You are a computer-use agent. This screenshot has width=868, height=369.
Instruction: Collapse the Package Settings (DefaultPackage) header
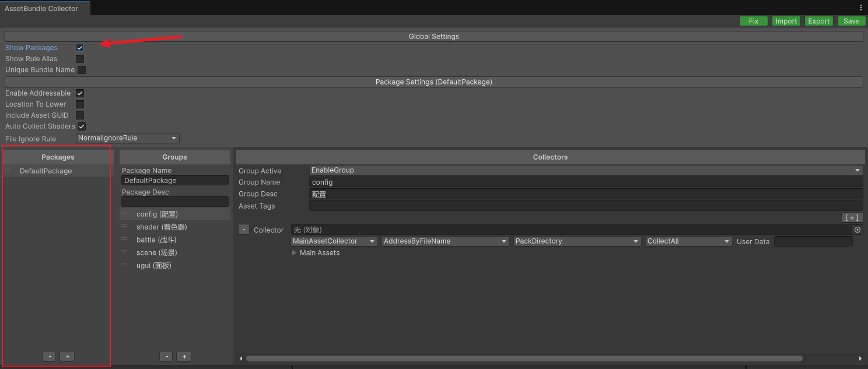pos(433,82)
